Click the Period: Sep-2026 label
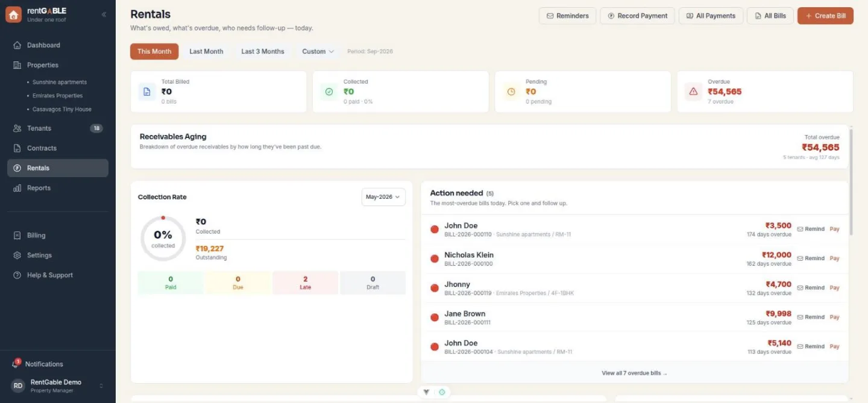This screenshot has width=868, height=403. [370, 52]
